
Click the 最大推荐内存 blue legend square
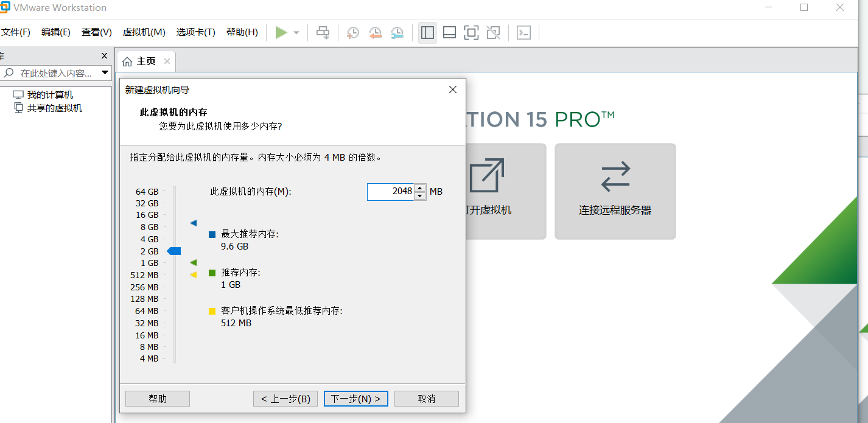(x=212, y=234)
